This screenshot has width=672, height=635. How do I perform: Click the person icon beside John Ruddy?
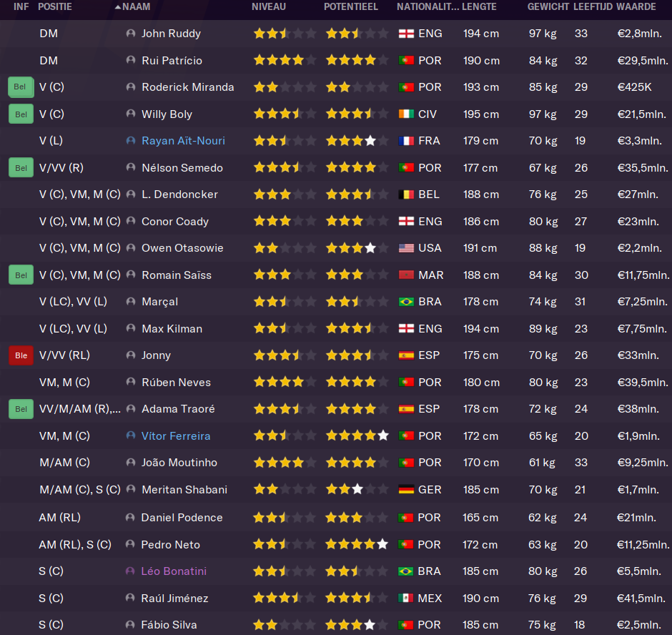[131, 34]
